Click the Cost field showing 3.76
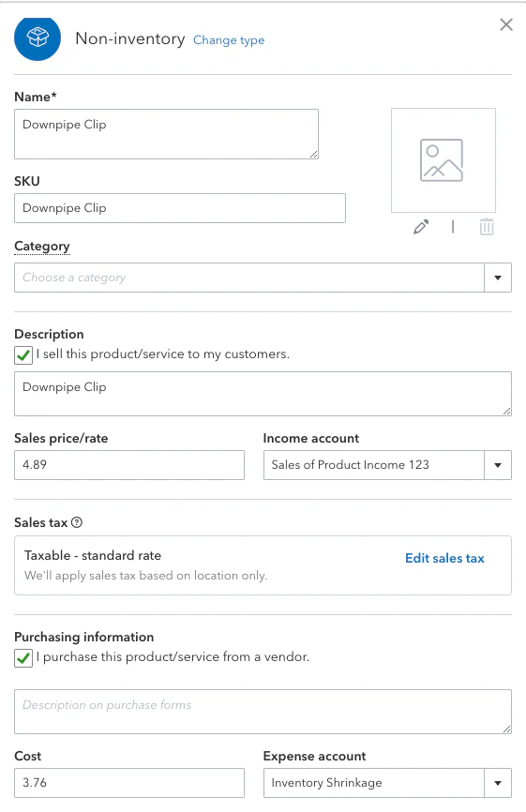 coord(129,783)
